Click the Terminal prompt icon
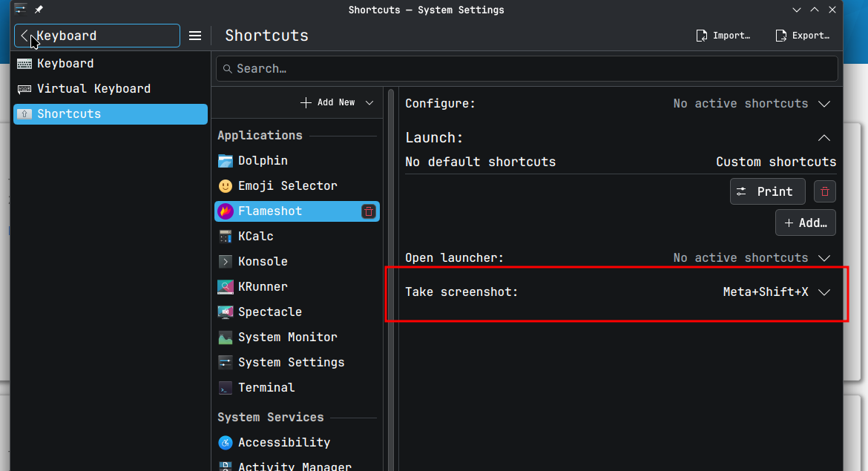Image resolution: width=868 pixels, height=471 pixels. click(226, 388)
